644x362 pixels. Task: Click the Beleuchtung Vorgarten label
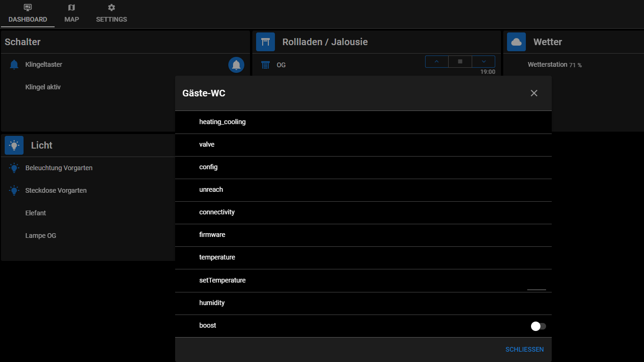point(59,168)
